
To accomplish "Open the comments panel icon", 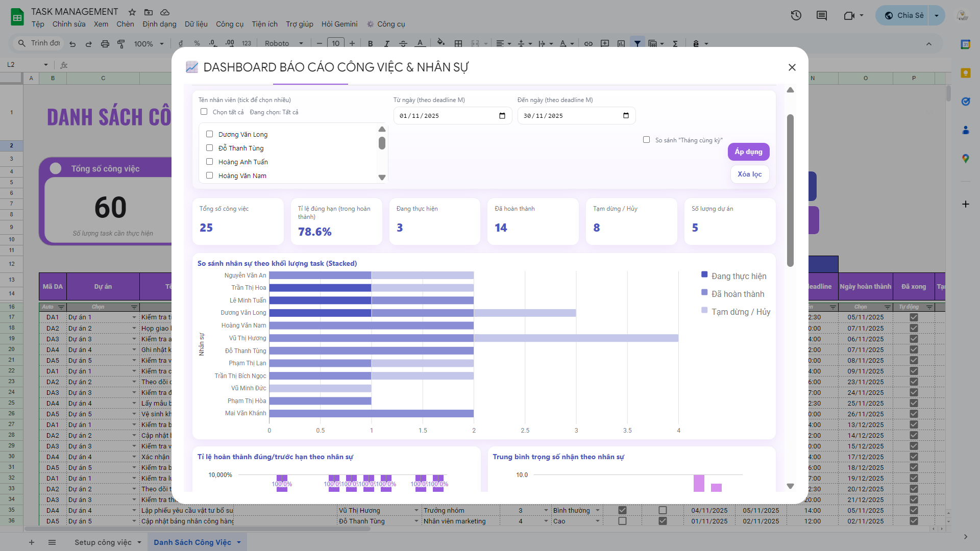I will tap(821, 15).
